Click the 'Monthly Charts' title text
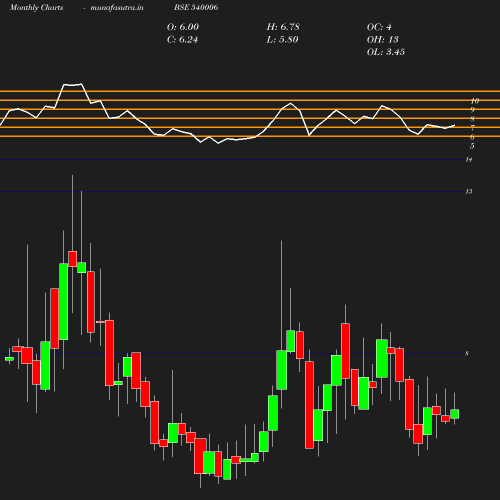500x500 pixels. coord(36,7)
